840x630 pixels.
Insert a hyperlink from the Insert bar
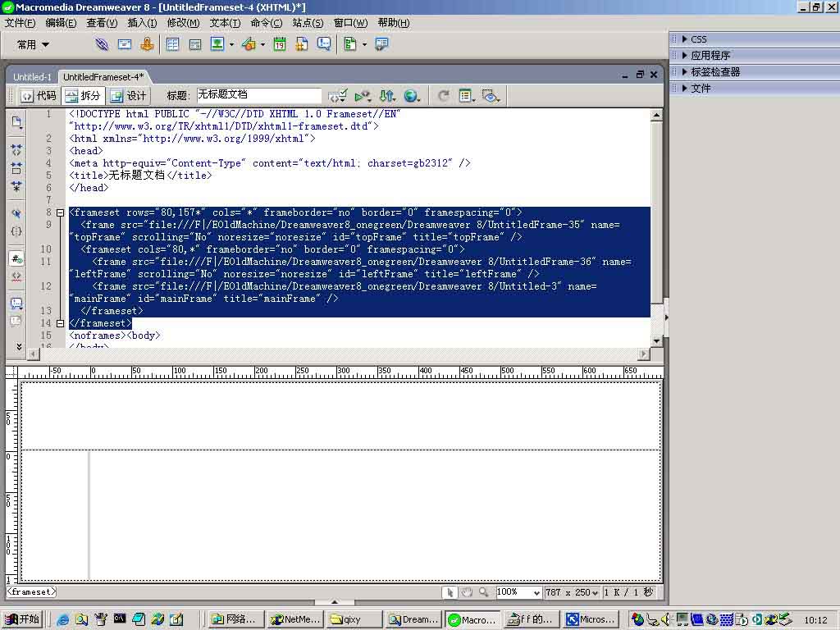click(x=101, y=44)
